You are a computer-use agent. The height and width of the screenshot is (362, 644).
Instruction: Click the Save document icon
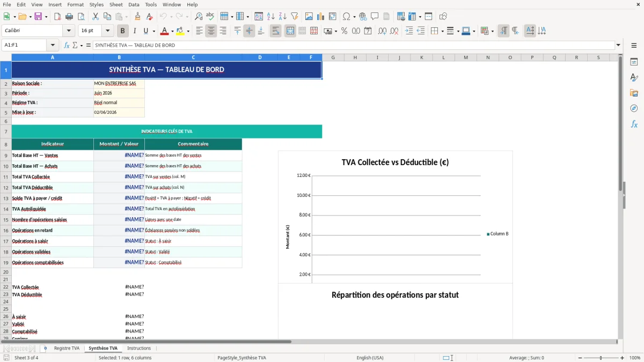click(x=38, y=17)
